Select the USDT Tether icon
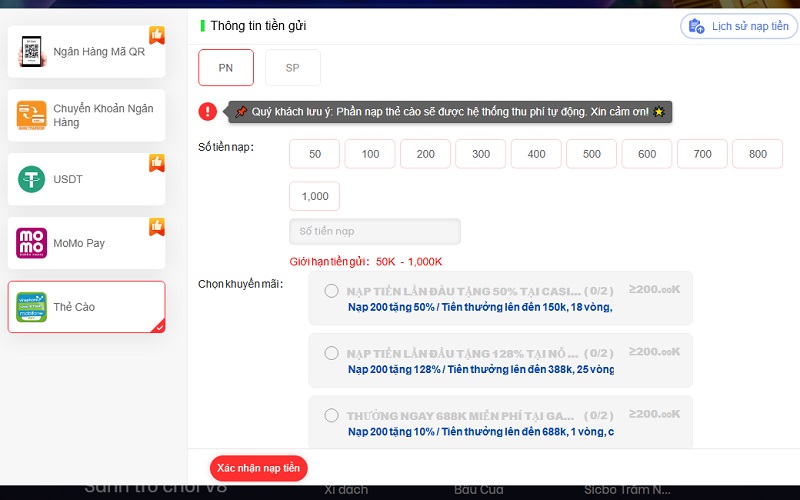The height and width of the screenshot is (500, 800). point(32,179)
